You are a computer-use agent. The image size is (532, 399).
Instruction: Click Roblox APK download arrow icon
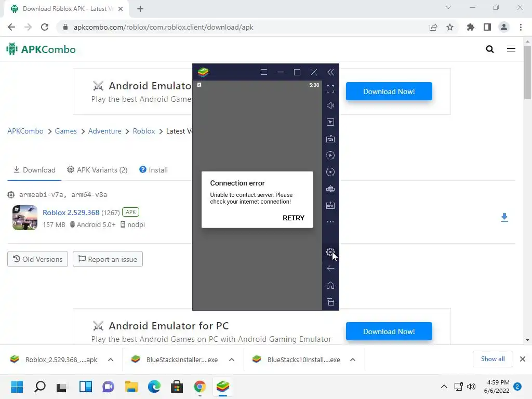(x=504, y=217)
